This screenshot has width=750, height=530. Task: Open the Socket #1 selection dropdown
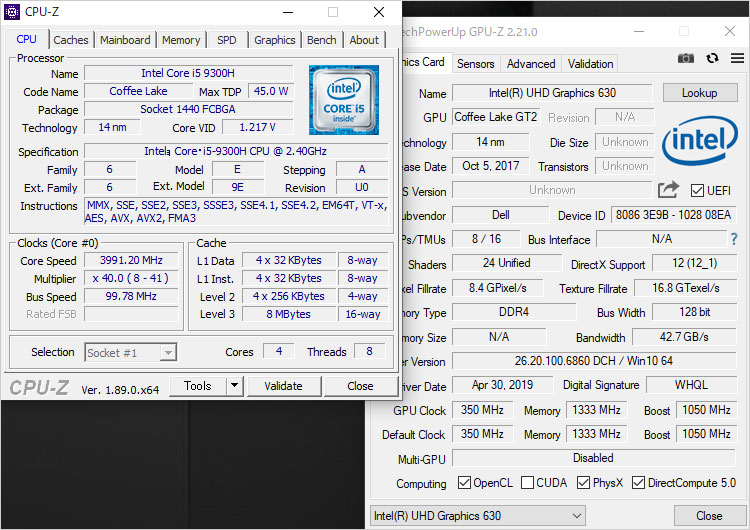(131, 353)
